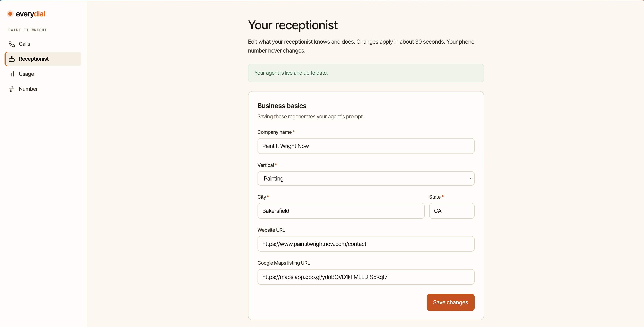Click the chevron arrow of Vertical select

[x=471, y=178]
